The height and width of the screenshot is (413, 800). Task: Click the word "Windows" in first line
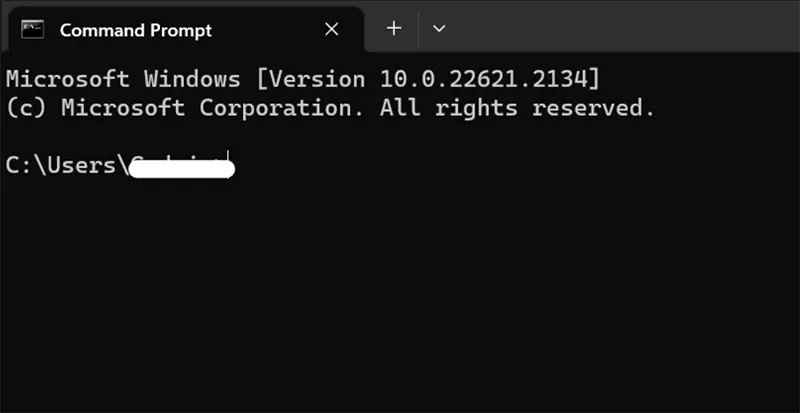click(x=192, y=78)
